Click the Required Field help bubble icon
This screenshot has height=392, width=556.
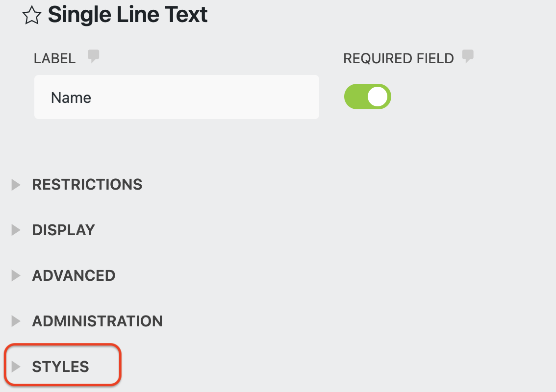click(468, 55)
